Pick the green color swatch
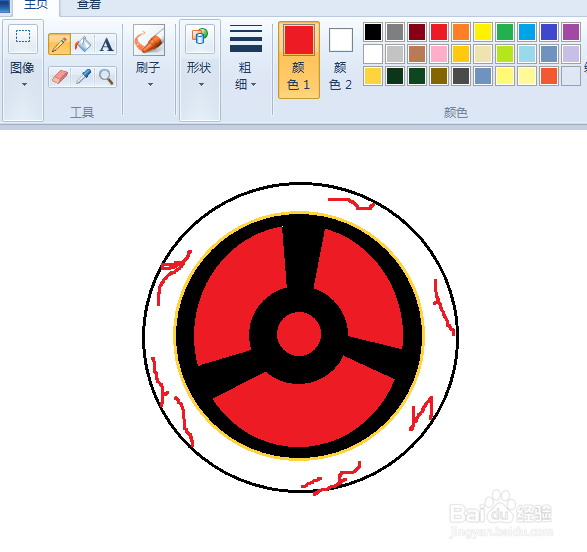This screenshot has height=552, width=587. coord(505,32)
